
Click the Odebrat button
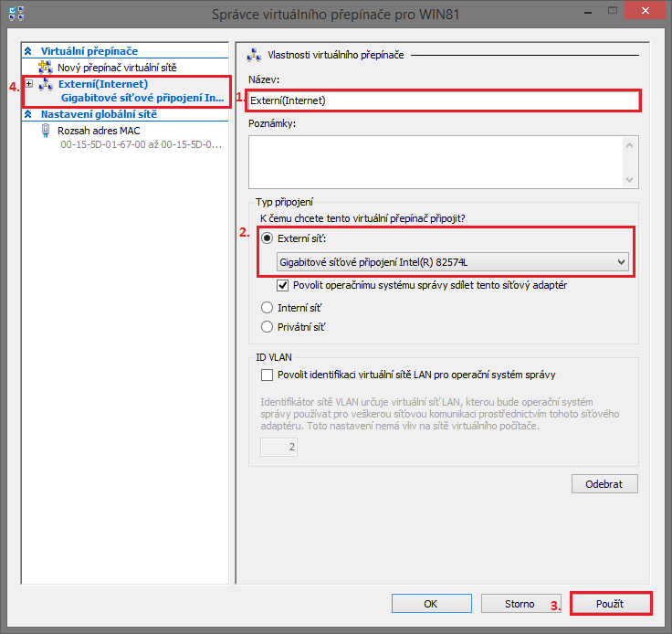tap(604, 484)
